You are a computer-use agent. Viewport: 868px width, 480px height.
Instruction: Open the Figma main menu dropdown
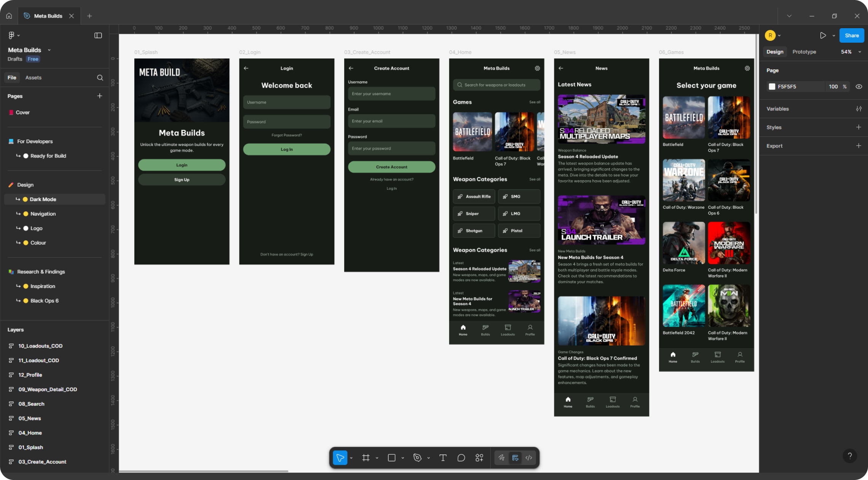click(14, 35)
